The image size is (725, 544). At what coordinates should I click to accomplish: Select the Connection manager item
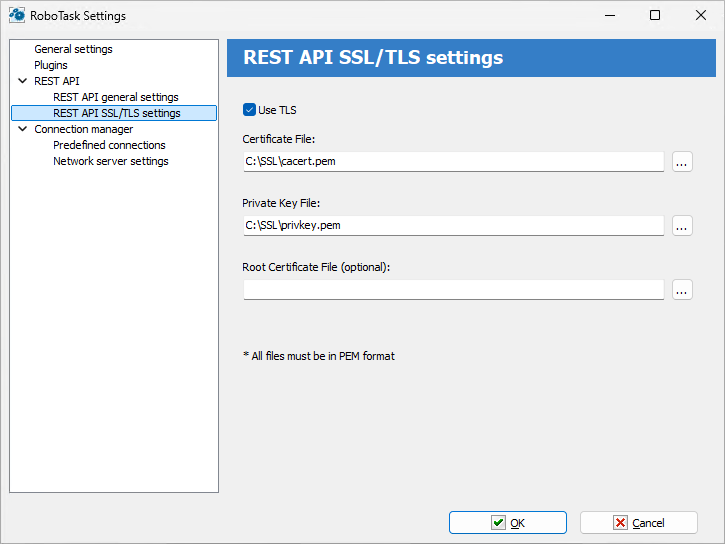coord(84,129)
